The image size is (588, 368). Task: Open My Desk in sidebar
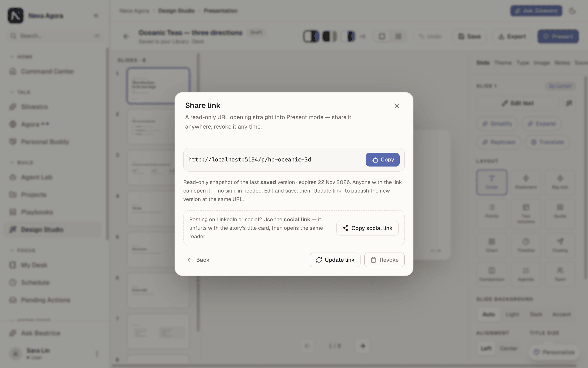pyautogui.click(x=52, y=265)
